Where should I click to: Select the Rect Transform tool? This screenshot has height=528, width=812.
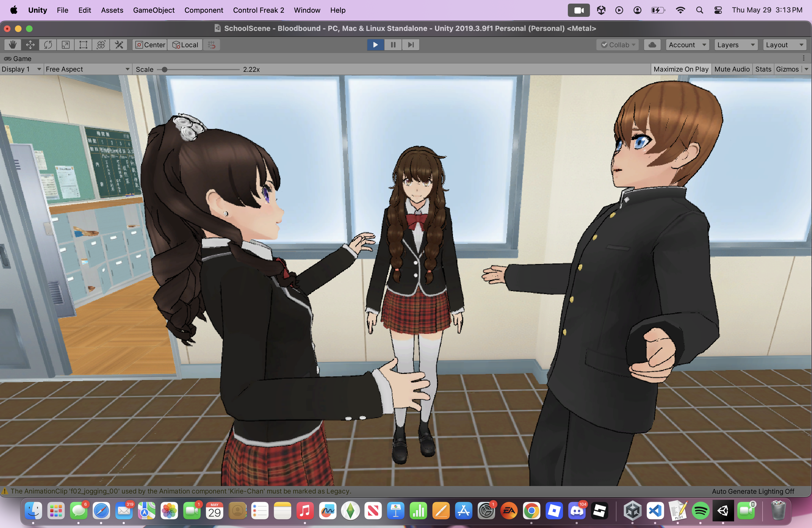pos(83,45)
